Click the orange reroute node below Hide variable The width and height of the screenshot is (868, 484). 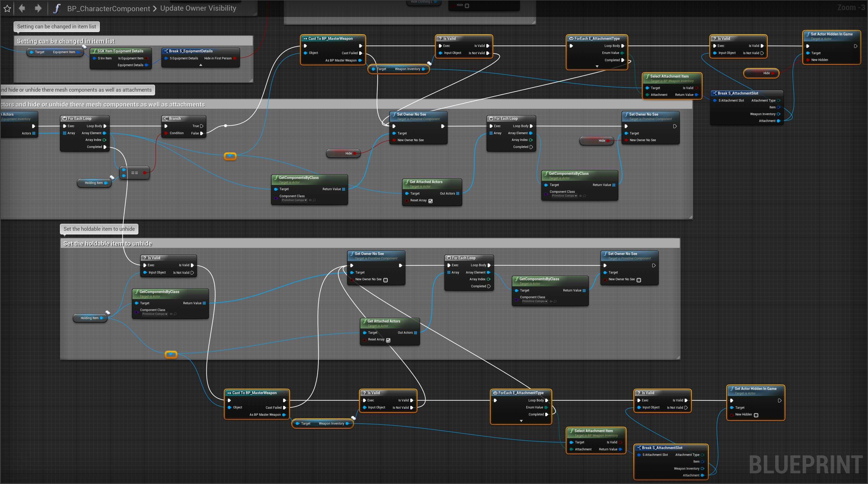tap(230, 156)
